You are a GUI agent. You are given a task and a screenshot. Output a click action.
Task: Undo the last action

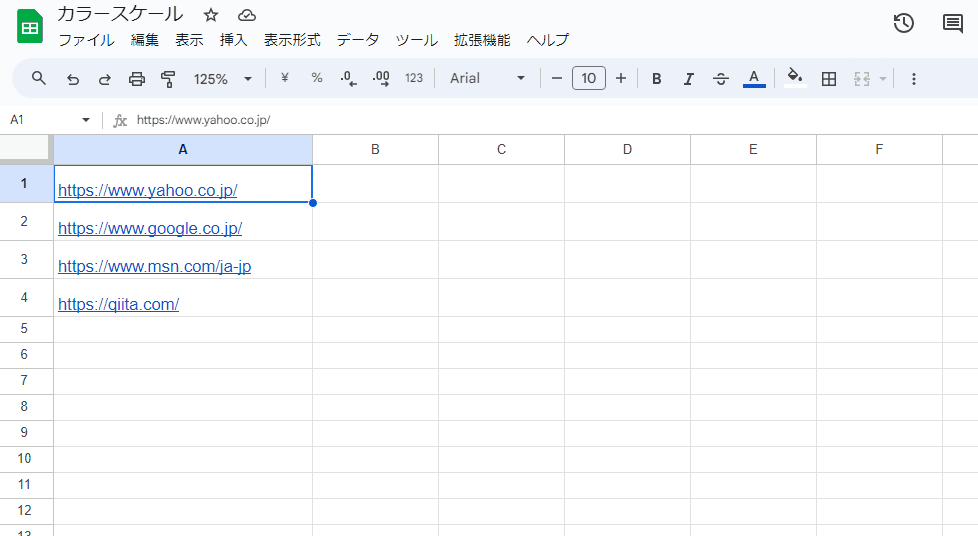click(x=72, y=79)
